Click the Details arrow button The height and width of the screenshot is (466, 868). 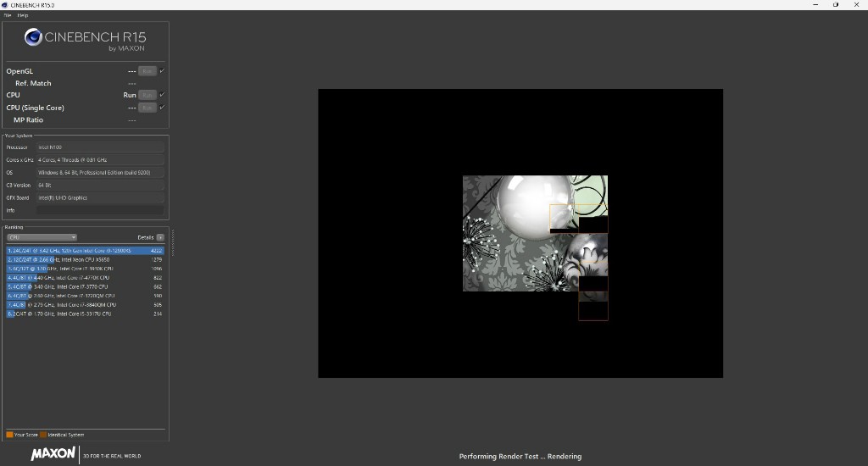[160, 237]
